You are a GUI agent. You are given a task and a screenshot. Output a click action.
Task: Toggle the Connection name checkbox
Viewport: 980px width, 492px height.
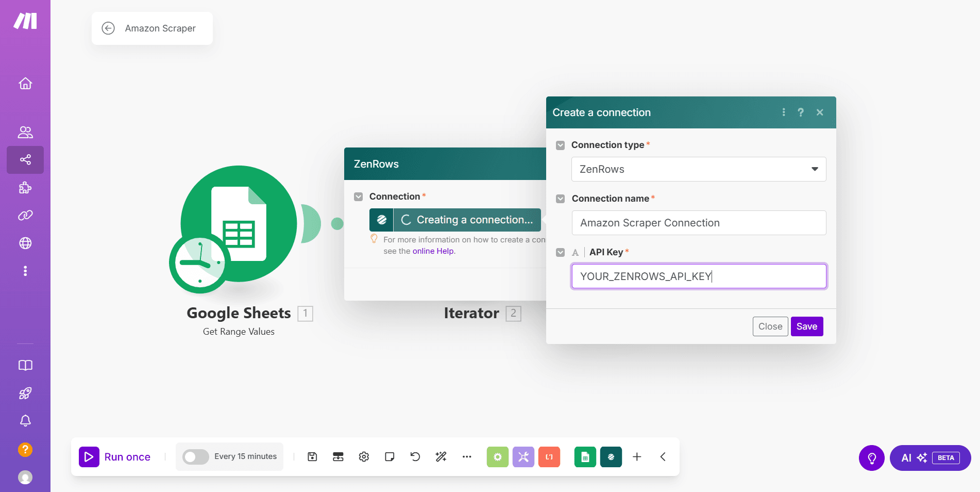click(561, 199)
